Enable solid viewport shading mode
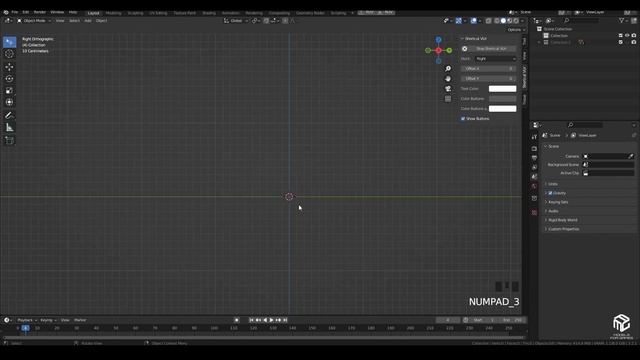This screenshot has height=360, width=640. coord(503,21)
